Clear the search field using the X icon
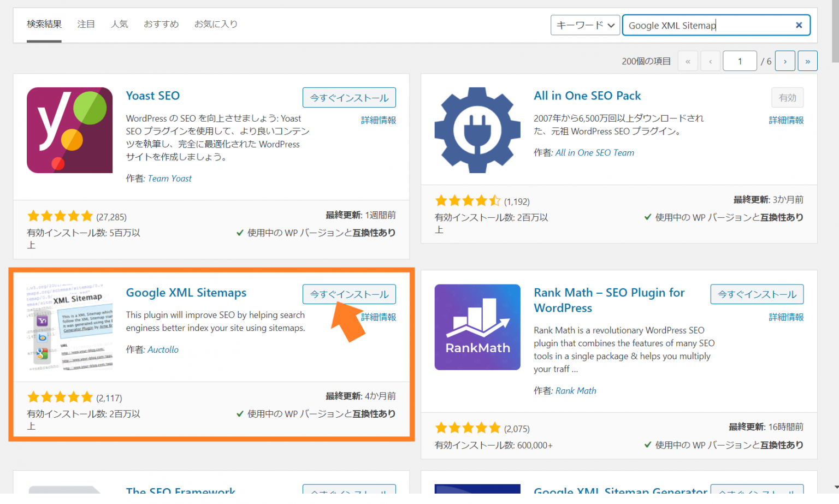The image size is (839, 504). 799,25
